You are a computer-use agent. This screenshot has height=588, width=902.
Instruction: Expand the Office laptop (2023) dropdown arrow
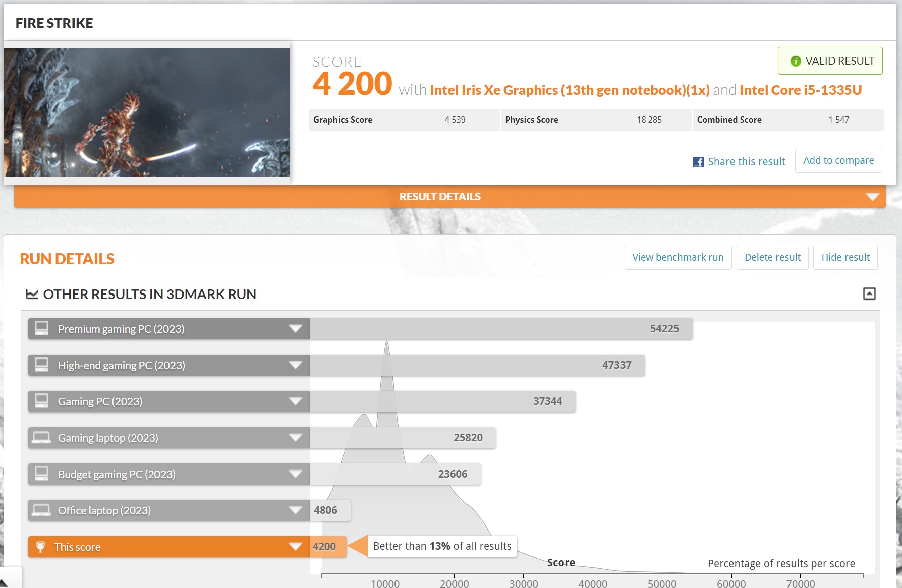click(x=295, y=510)
